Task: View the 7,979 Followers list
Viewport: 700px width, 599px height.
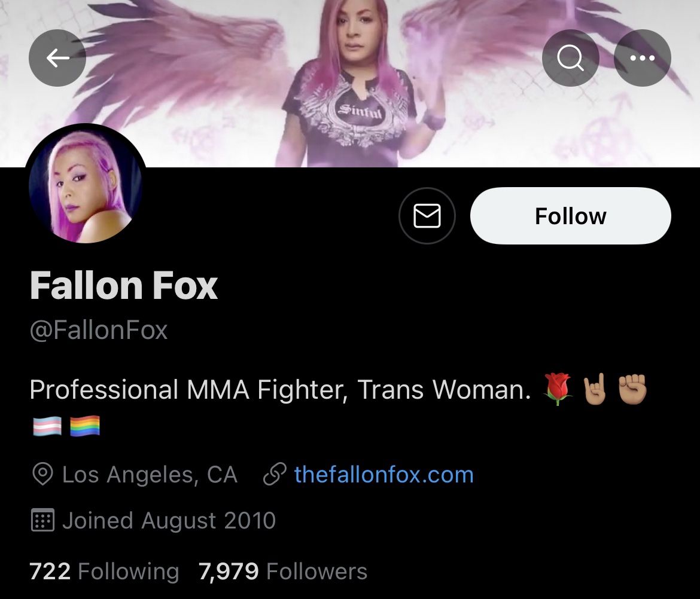Action: click(x=283, y=572)
